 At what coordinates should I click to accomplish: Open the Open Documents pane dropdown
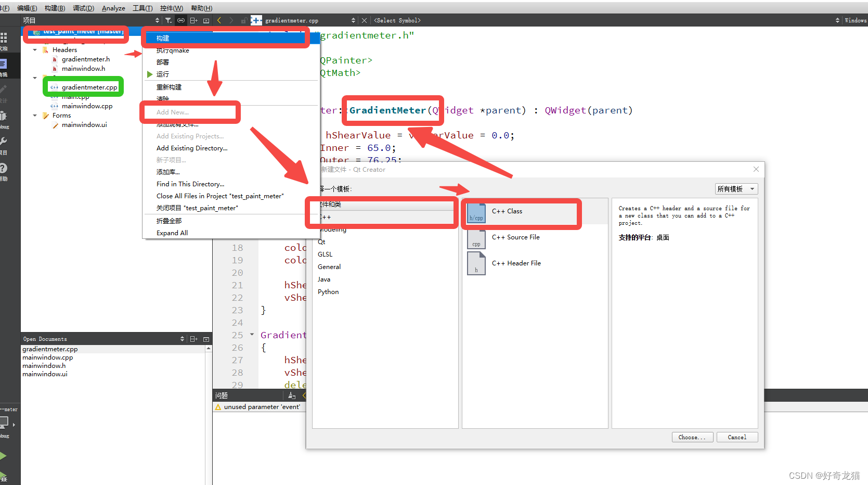(182, 339)
